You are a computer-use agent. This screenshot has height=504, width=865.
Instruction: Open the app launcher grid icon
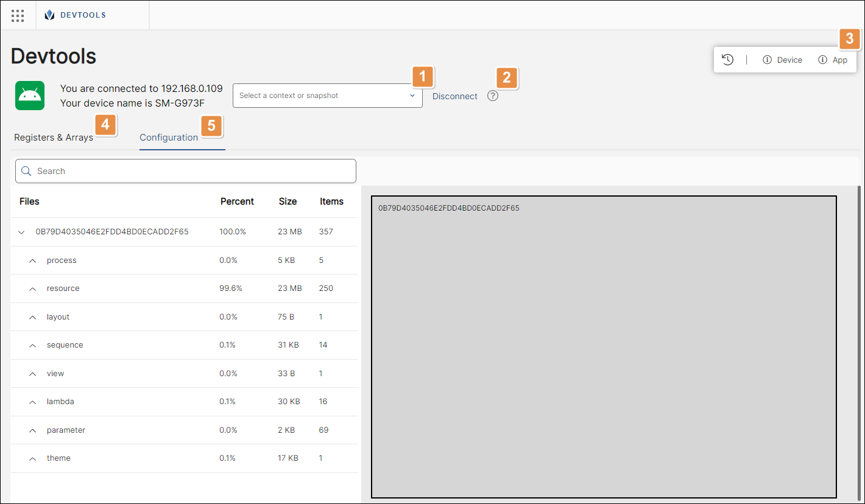tap(17, 15)
